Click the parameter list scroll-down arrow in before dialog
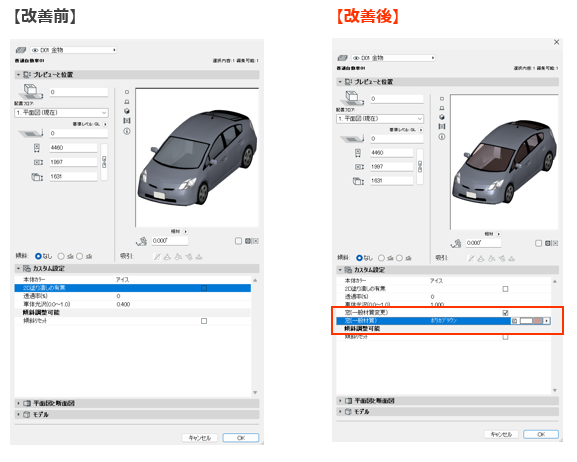This screenshot has height=462, width=577. click(255, 393)
